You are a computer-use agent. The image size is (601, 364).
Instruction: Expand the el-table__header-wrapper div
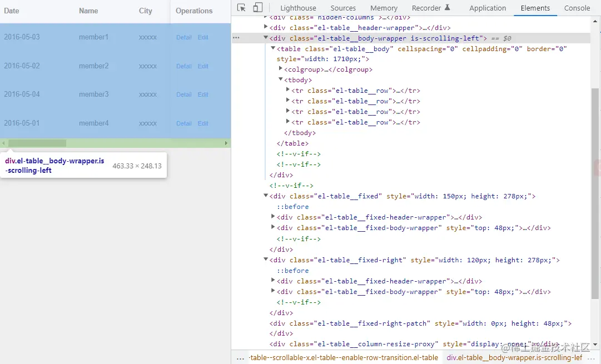click(266, 27)
